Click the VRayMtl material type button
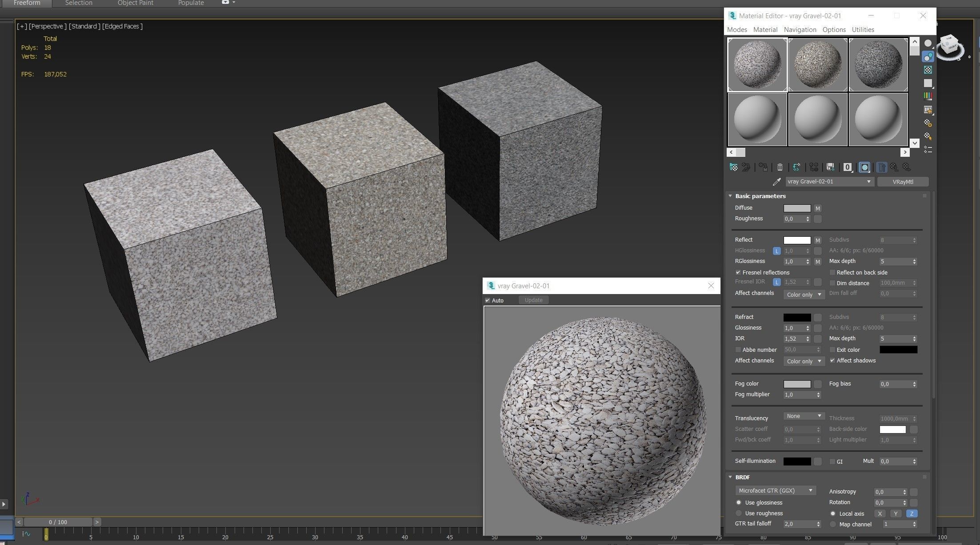 tap(903, 182)
